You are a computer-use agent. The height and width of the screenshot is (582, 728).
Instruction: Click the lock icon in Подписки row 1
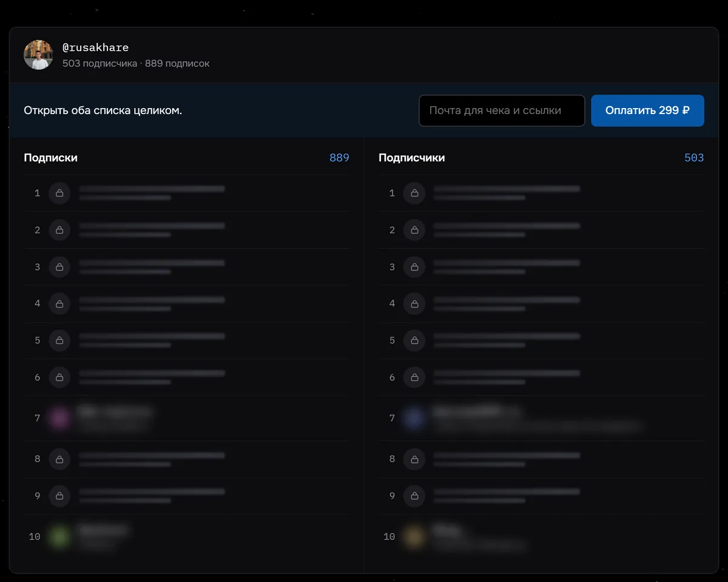tap(59, 193)
